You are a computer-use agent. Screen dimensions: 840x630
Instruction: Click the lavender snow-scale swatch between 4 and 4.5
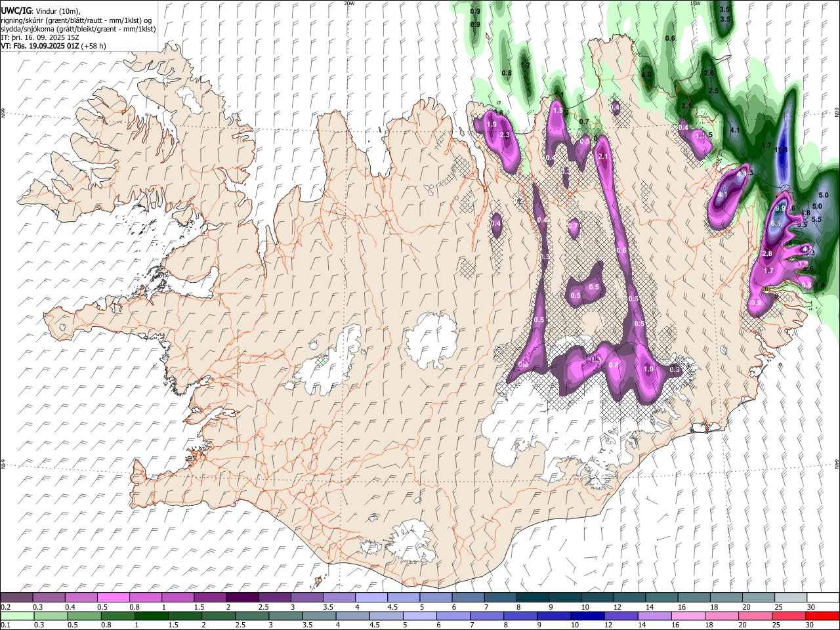tap(370, 598)
